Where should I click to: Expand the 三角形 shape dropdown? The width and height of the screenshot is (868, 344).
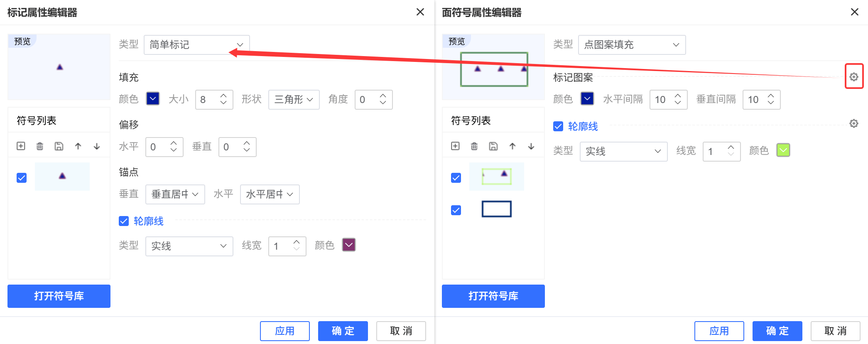pyautogui.click(x=294, y=100)
